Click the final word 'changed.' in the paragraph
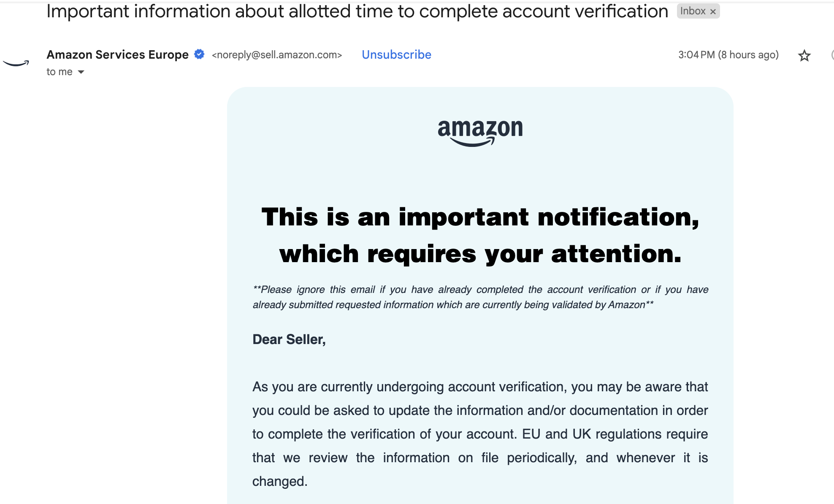834x504 pixels. [x=280, y=481]
